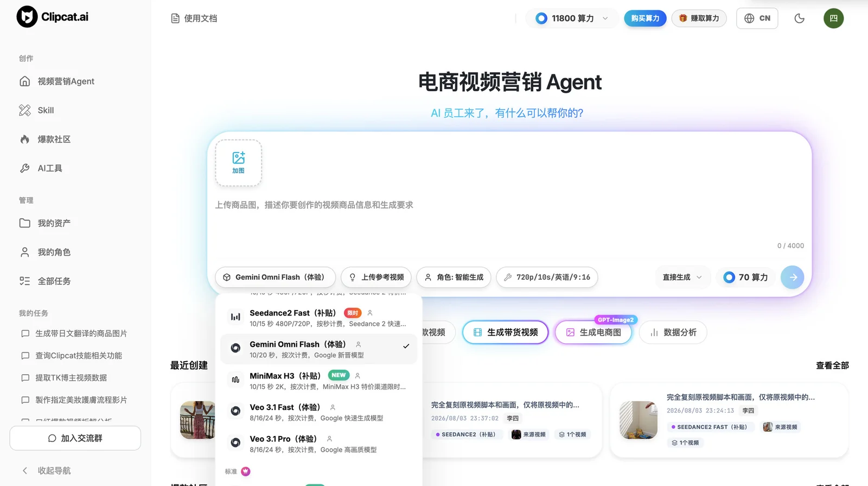The width and height of the screenshot is (868, 486).
Task: Open 我的资产 folder page
Action: click(x=75, y=223)
